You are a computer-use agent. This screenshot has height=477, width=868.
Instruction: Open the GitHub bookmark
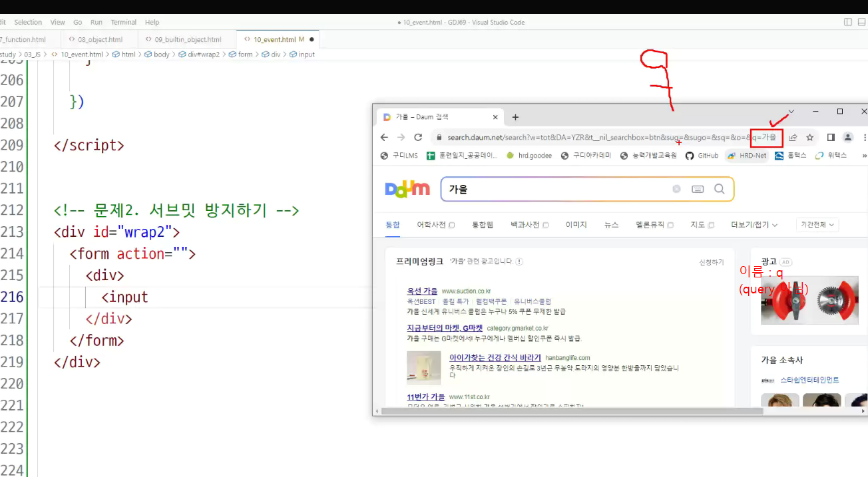click(702, 156)
